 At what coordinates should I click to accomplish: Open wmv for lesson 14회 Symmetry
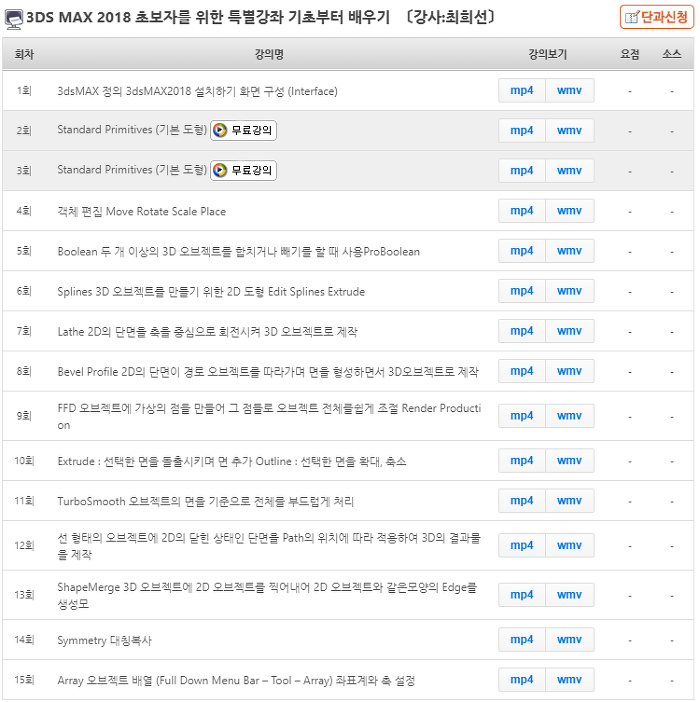coord(570,640)
